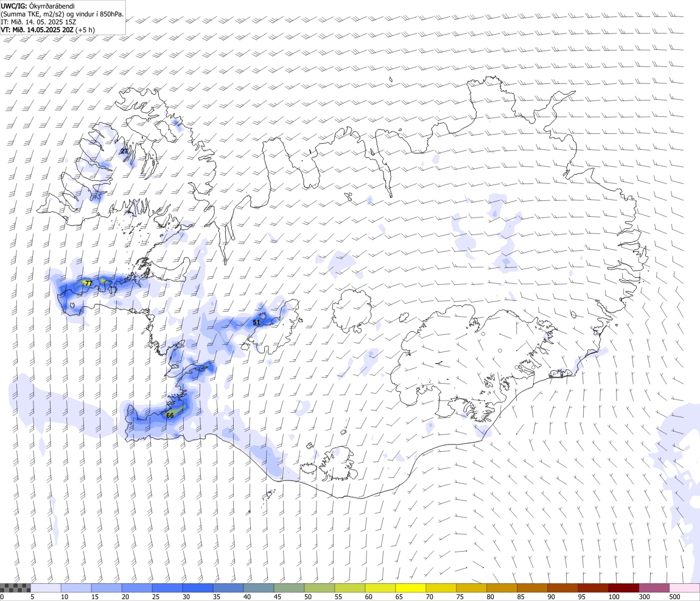This screenshot has width=700, height=601.
Task: Click the 'IT: Mið. 14. 05. 2025 15Z' line
Action: click(38, 21)
